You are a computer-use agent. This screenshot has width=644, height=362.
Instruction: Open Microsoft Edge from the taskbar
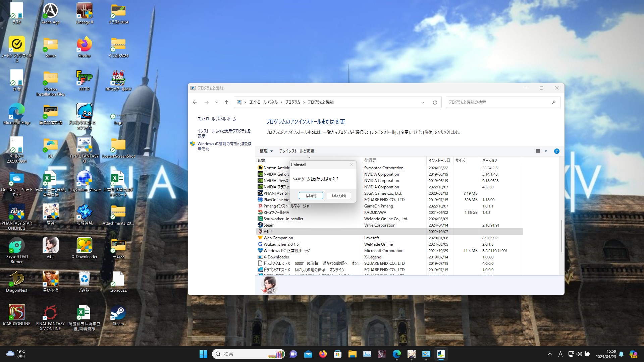(397, 354)
